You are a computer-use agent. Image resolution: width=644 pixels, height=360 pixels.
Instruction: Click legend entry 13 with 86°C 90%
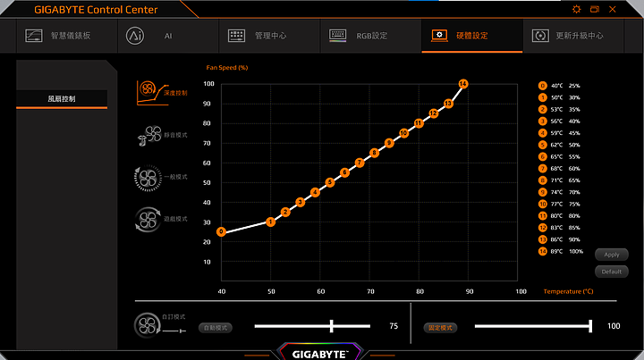559,240
